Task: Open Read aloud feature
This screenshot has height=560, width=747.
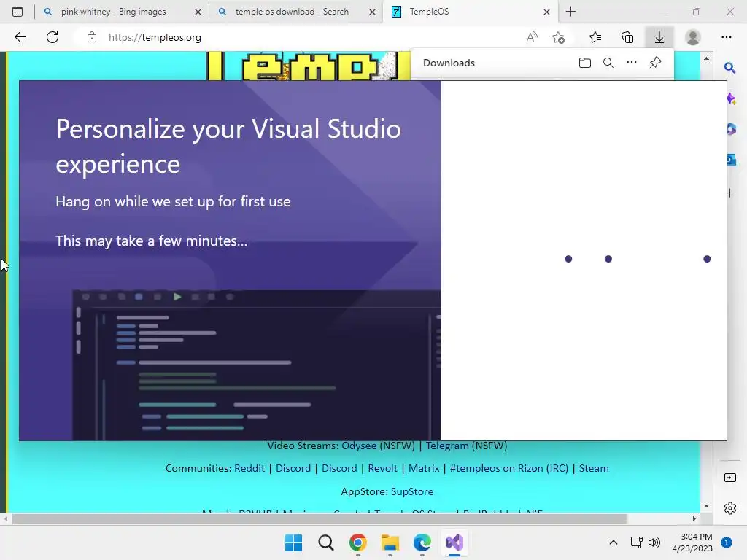Action: [532, 37]
